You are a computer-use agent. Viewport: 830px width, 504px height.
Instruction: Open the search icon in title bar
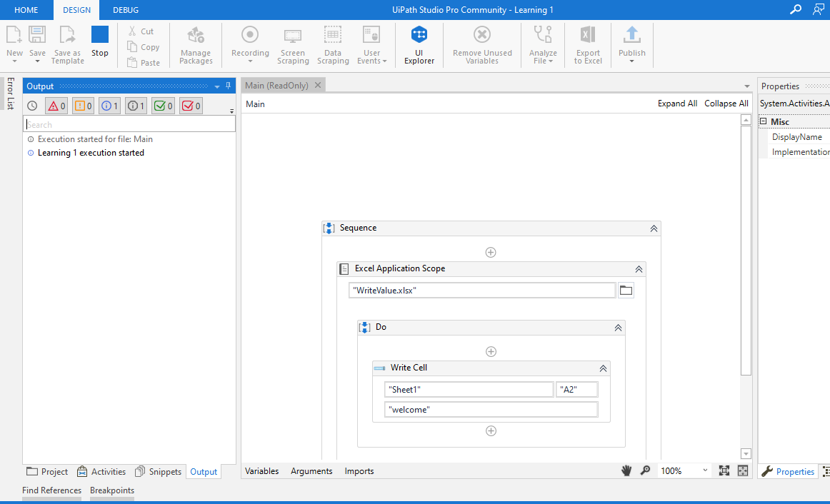click(795, 9)
